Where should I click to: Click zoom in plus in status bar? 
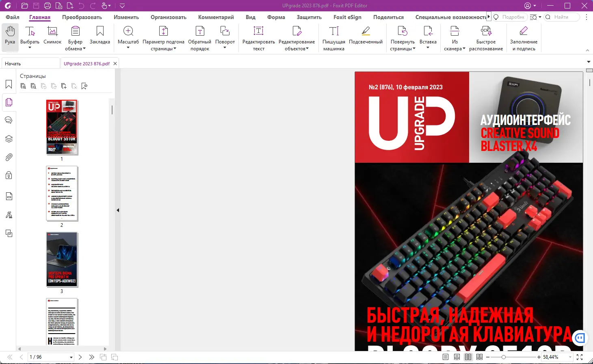[539, 357]
